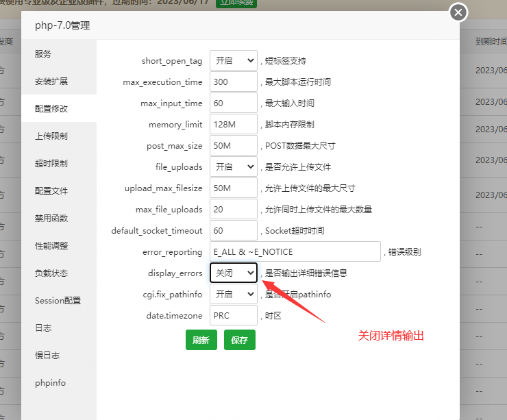This screenshot has height=420, width=507.
Task: Expand the short_open_tag dropdown
Action: tap(234, 60)
